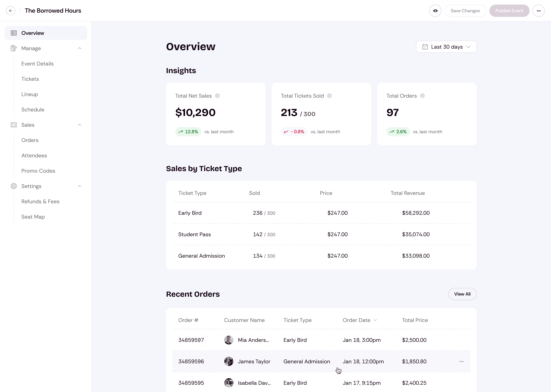The width and height of the screenshot is (551, 392).
Task: Collapse the Settings section chevron
Action: (80, 186)
